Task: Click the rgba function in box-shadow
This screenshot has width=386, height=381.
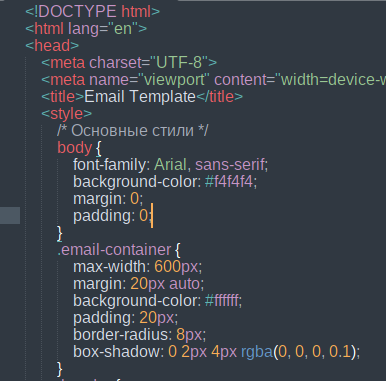Action: pos(257,352)
